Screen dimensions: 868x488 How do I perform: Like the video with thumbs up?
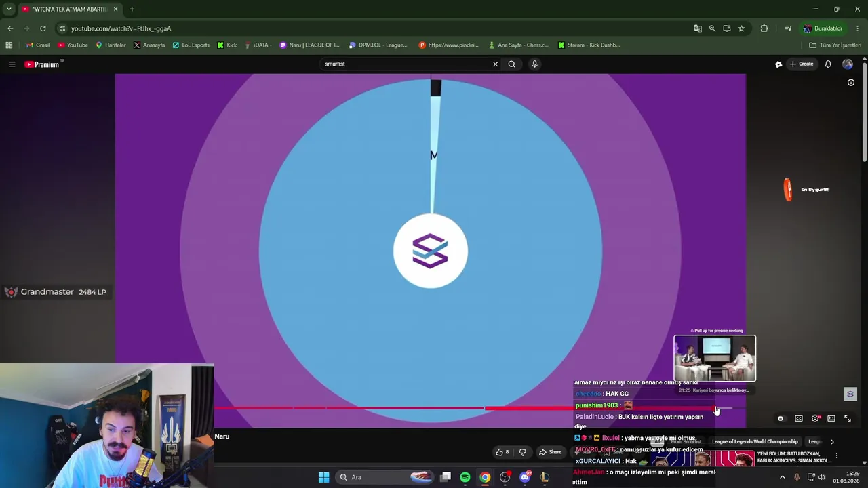(x=502, y=452)
